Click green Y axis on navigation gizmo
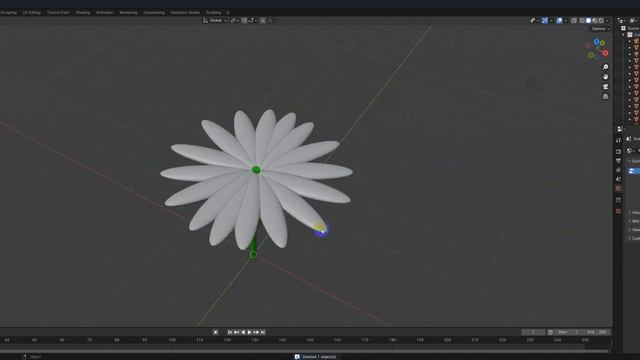 pyautogui.click(x=602, y=43)
